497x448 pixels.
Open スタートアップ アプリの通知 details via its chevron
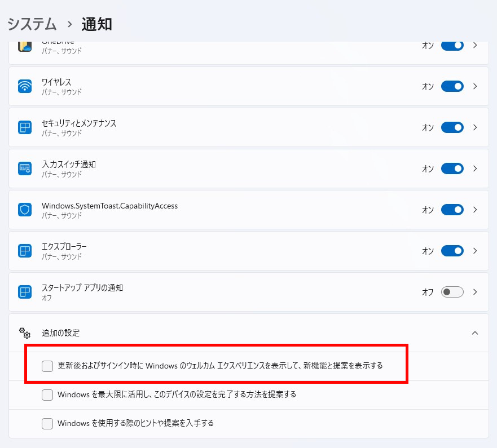[x=475, y=292]
